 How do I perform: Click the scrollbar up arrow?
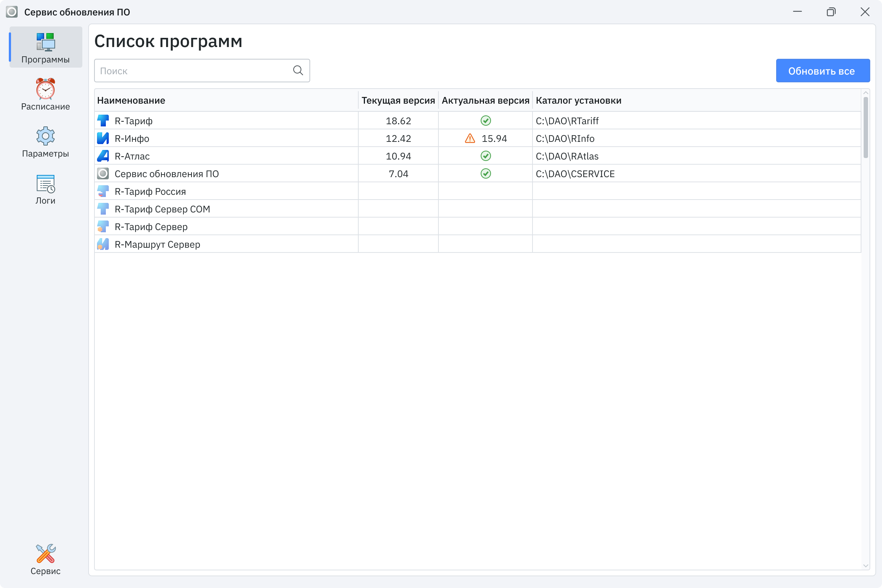[x=865, y=93]
